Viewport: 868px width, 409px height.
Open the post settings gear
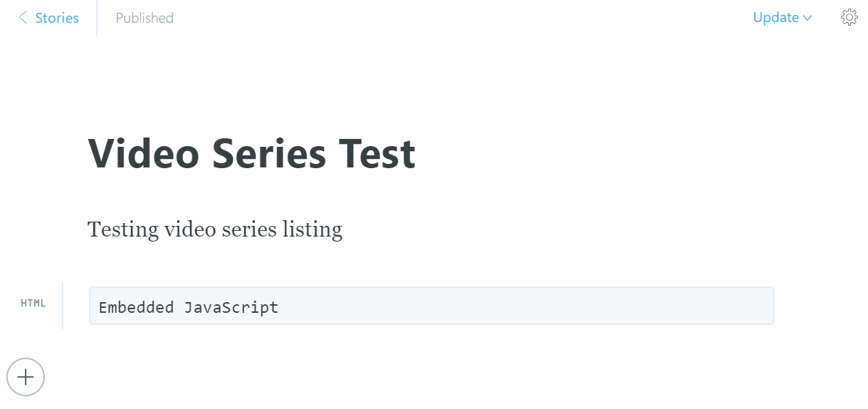click(849, 18)
